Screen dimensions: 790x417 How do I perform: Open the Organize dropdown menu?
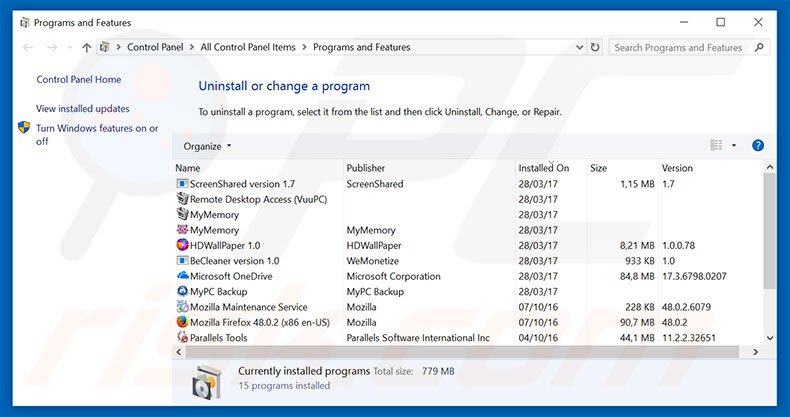pos(207,146)
